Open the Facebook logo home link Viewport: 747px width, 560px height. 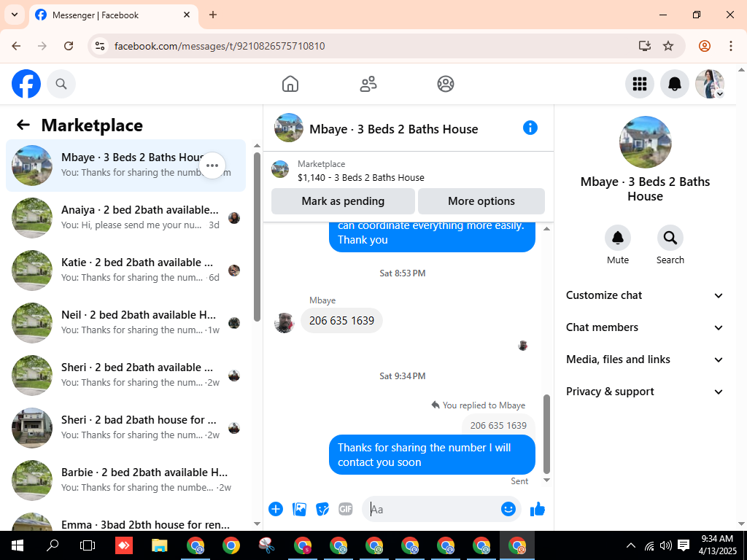26,84
